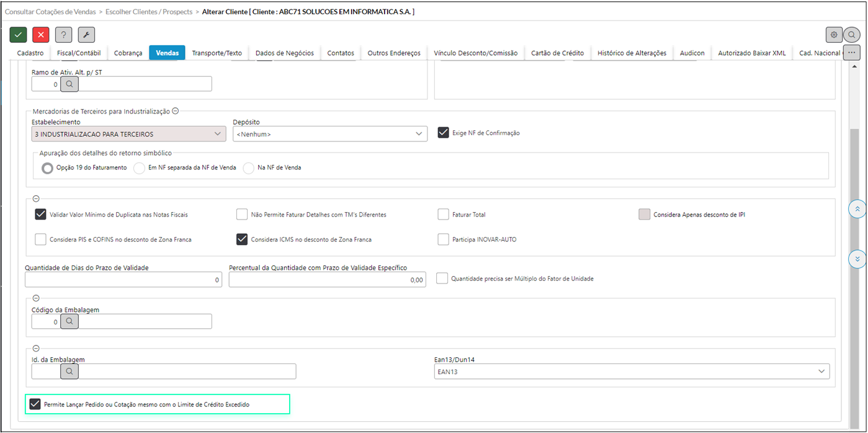Click Quantidade de Dias do Prazo field

point(123,280)
